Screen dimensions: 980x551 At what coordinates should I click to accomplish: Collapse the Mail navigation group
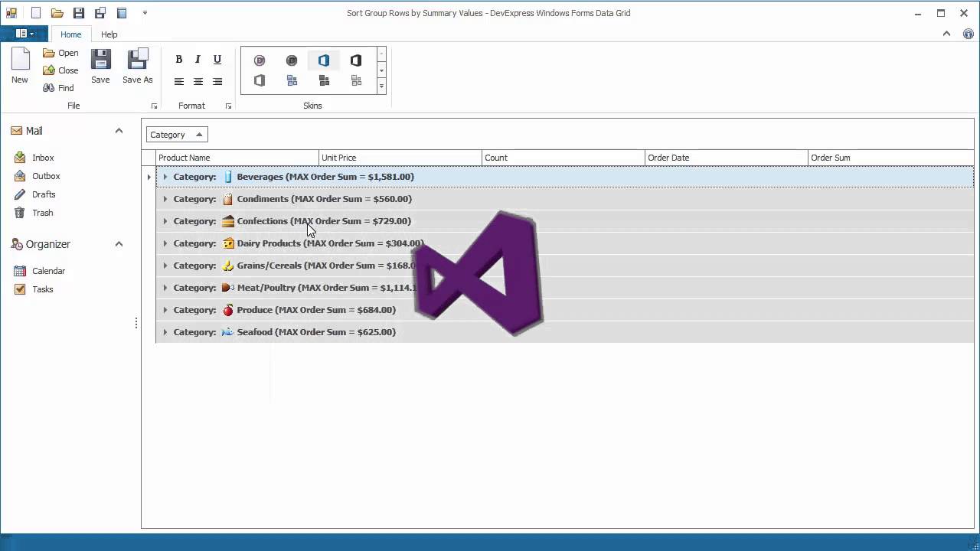tap(119, 131)
